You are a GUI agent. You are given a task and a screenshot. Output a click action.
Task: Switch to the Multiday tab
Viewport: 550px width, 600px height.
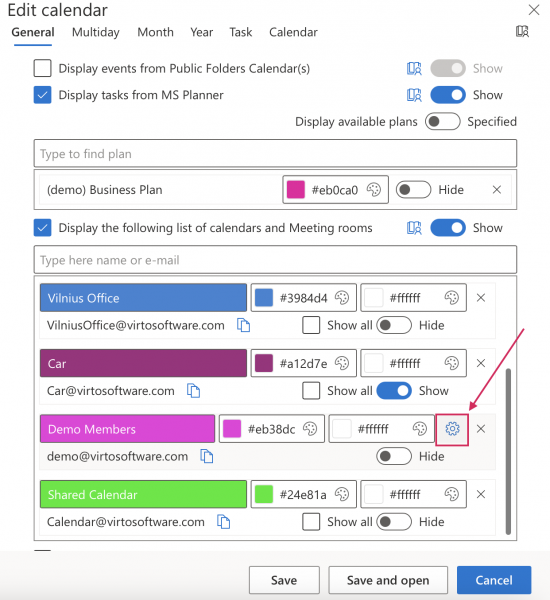tap(96, 32)
